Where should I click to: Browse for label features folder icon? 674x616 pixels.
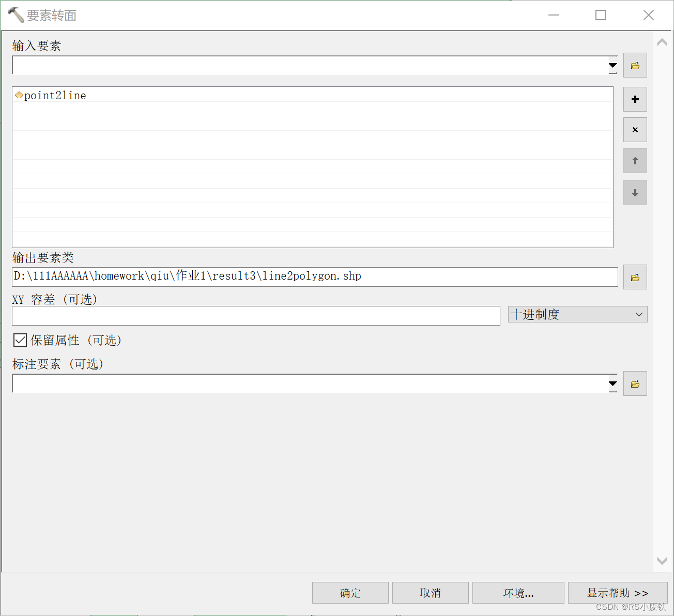635,384
